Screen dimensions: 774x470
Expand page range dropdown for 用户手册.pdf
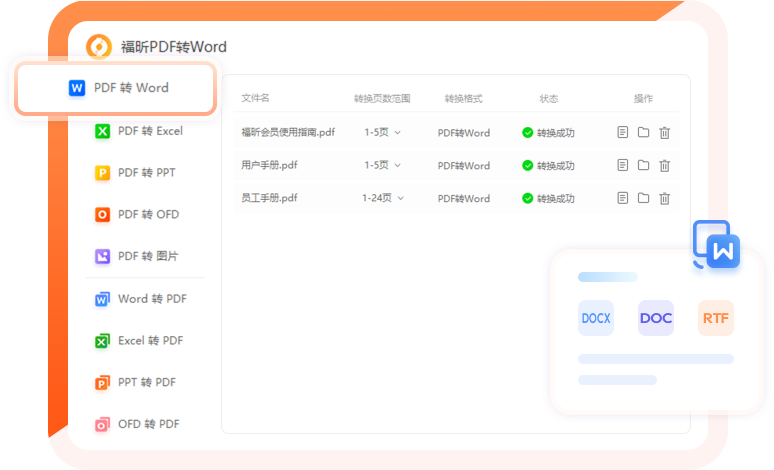pos(382,165)
